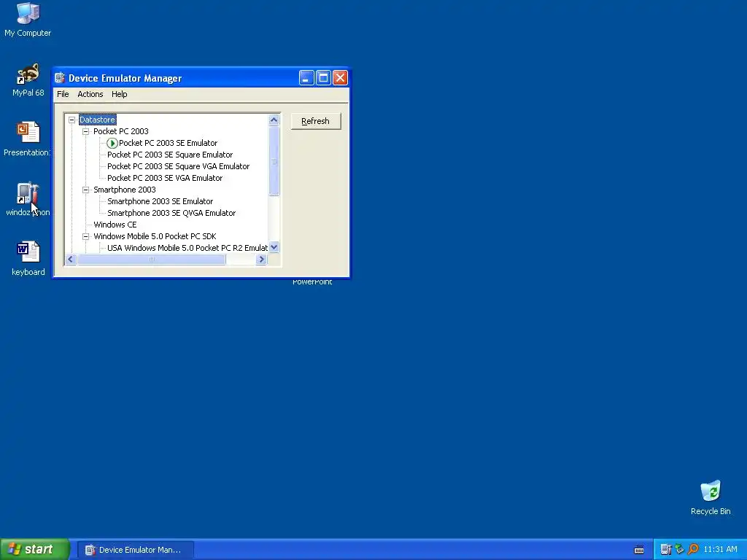The height and width of the screenshot is (560, 747).
Task: Collapse Windows Mobile 5.0 Pocket PC SDK node
Action: (x=86, y=236)
